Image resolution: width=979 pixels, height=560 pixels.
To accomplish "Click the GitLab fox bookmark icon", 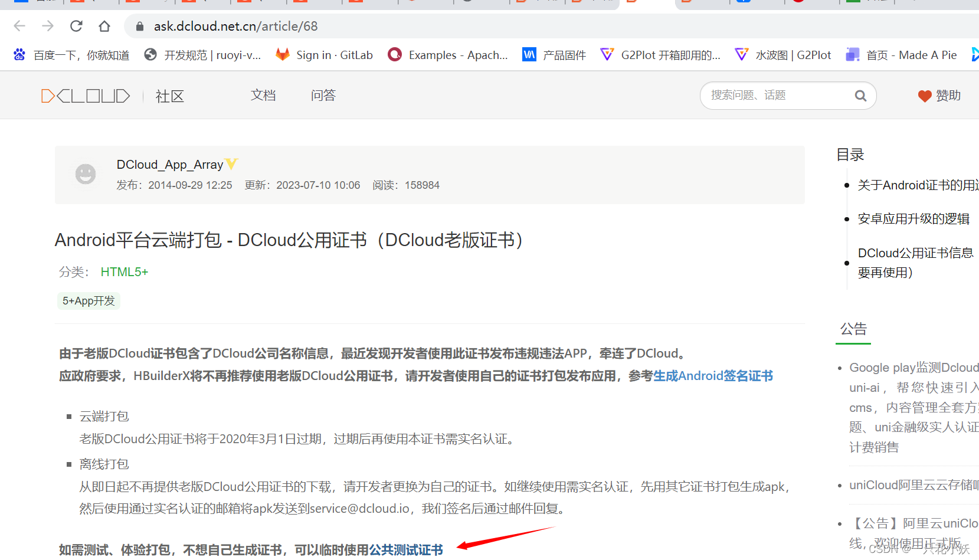I will 283,55.
